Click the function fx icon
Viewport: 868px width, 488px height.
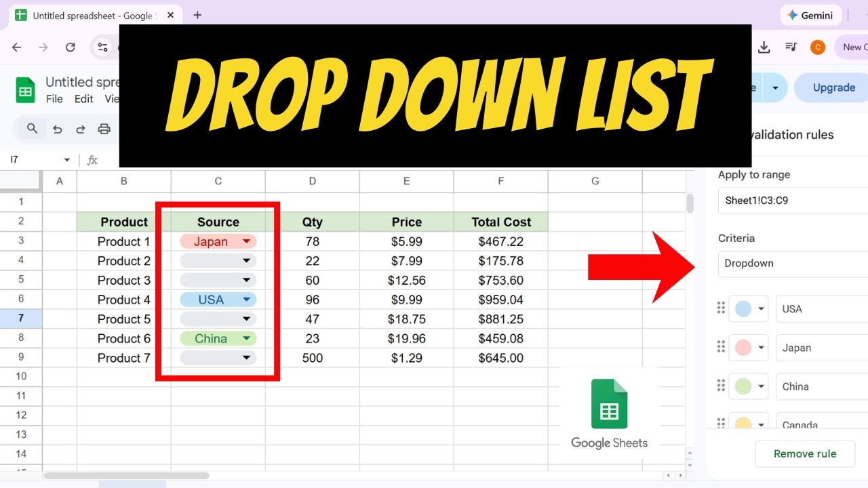[92, 160]
